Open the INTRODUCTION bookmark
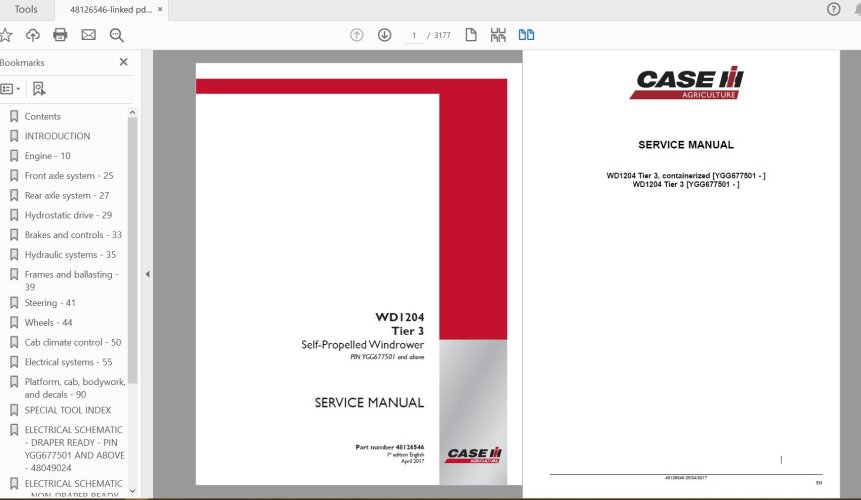 coord(57,136)
